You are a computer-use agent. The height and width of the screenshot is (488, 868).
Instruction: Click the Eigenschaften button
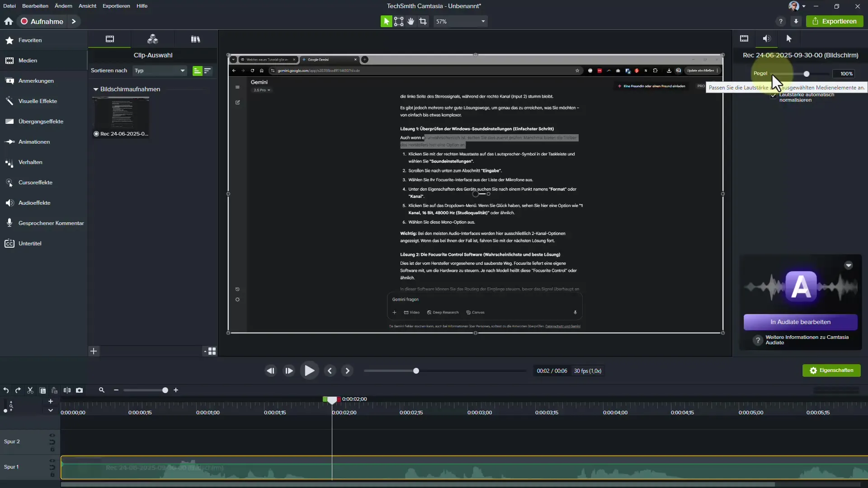[831, 371]
